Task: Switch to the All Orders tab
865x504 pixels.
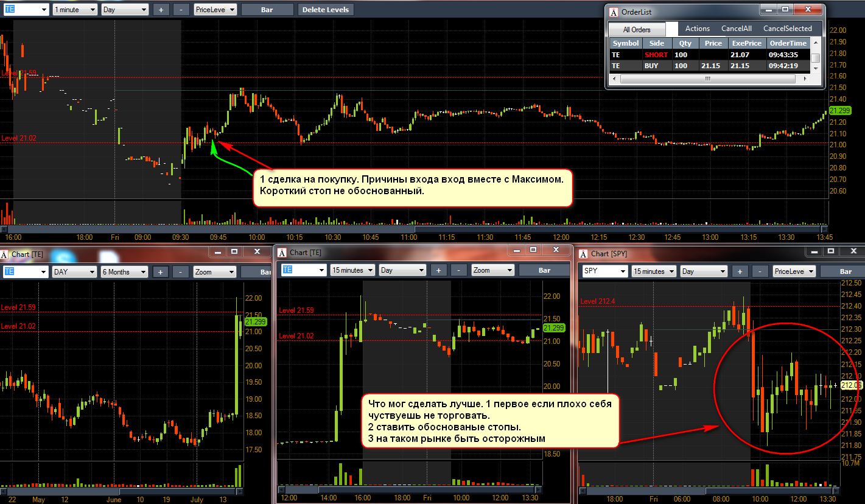Action: tap(637, 29)
